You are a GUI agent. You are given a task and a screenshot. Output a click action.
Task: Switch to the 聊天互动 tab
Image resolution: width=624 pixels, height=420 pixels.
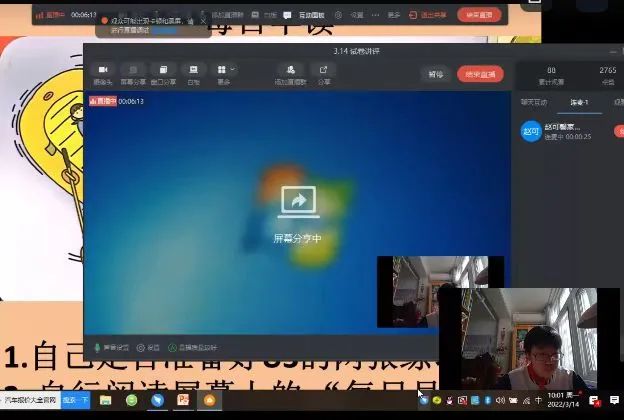tap(534, 102)
